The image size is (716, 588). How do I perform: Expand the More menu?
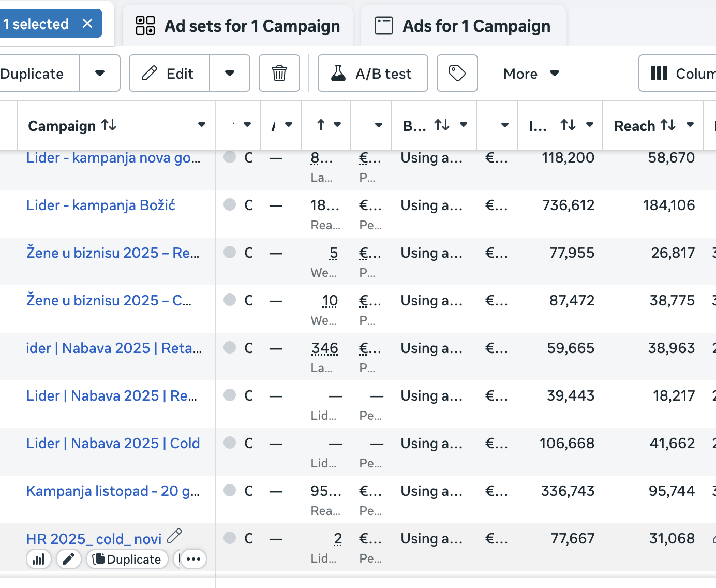(531, 73)
